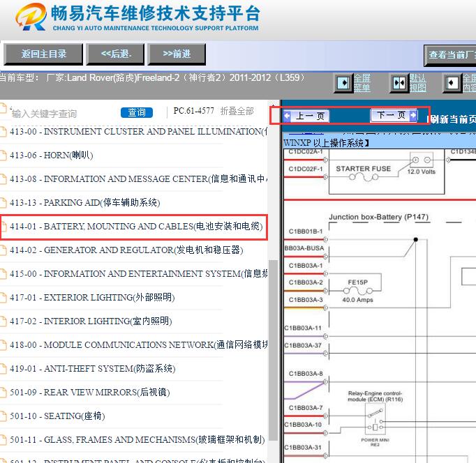This screenshot has width=476, height=463.
Task: Open 413-00 INSTRUMENT CLUSTER AND PANEL ILLUMINATION
Action: pos(138,132)
